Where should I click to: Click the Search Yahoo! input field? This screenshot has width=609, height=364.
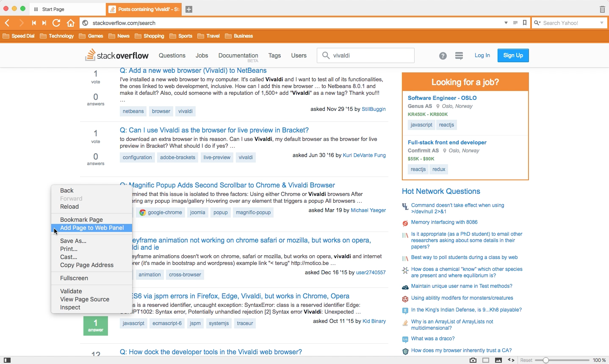pyautogui.click(x=570, y=23)
